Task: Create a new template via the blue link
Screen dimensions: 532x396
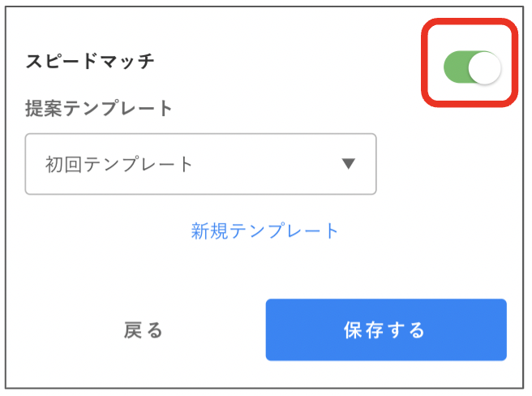Action: pyautogui.click(x=264, y=231)
